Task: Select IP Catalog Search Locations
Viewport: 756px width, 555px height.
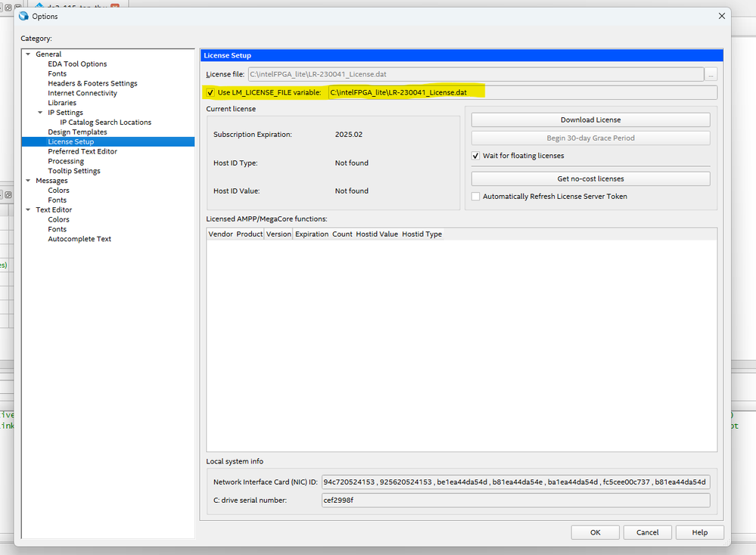Action: 105,122
